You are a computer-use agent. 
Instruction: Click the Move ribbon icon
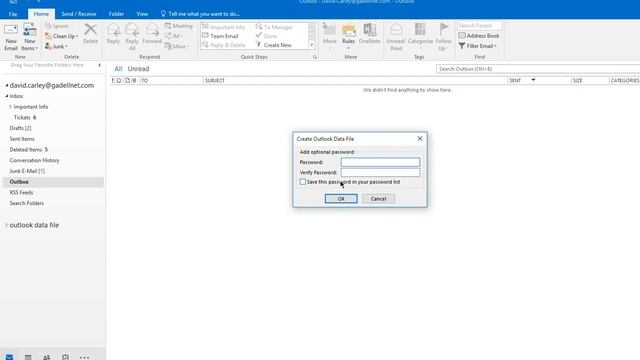329,30
